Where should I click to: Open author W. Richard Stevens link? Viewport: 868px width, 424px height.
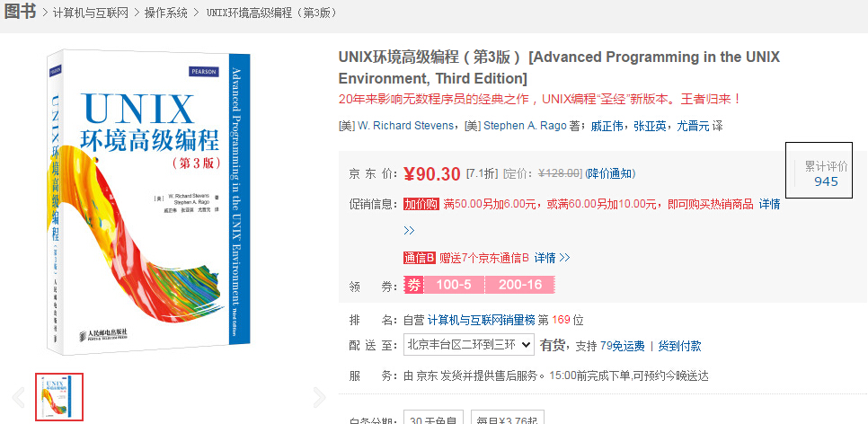coord(405,126)
